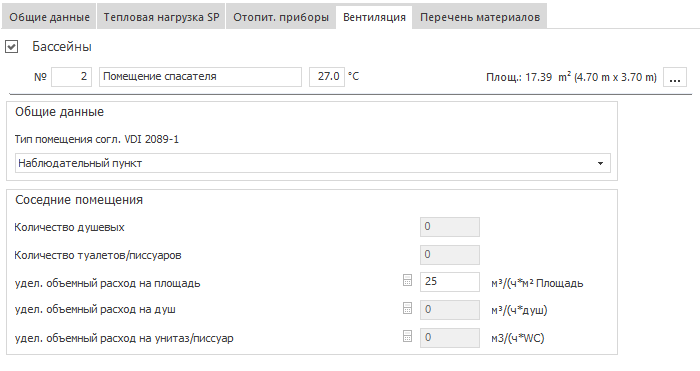Image resolution: width=700 pixels, height=371 pixels.
Task: Open the Тепловая нагрузка SP tab
Action: [161, 17]
